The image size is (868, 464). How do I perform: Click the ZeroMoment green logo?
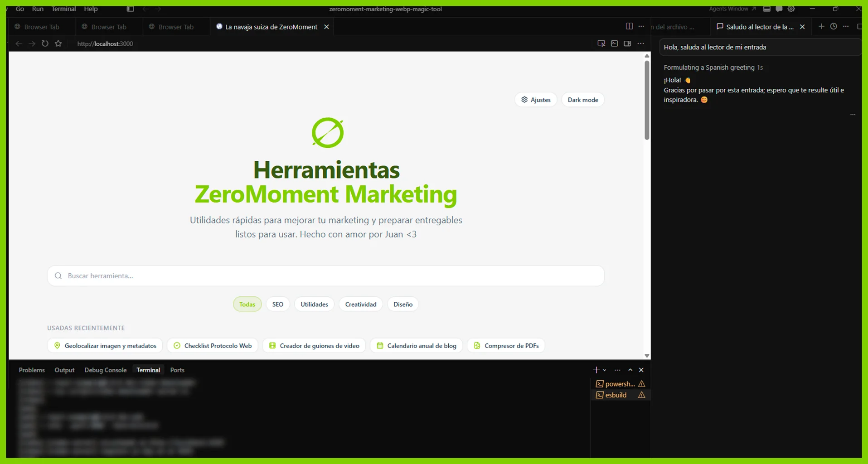pyautogui.click(x=327, y=133)
